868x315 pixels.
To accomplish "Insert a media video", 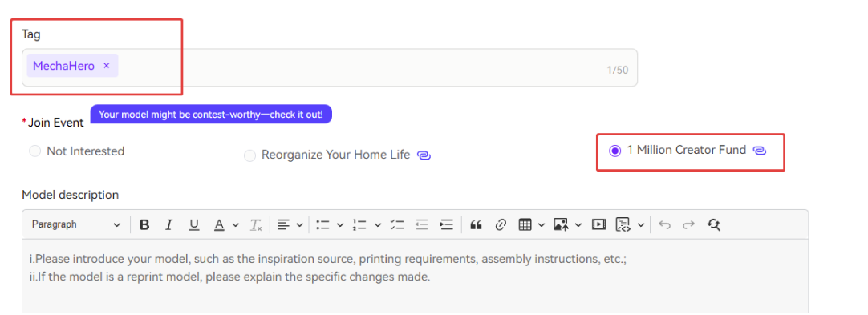I will coord(598,225).
